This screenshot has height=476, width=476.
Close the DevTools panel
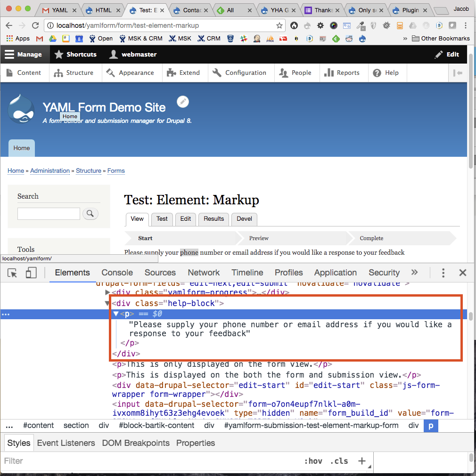pyautogui.click(x=463, y=273)
